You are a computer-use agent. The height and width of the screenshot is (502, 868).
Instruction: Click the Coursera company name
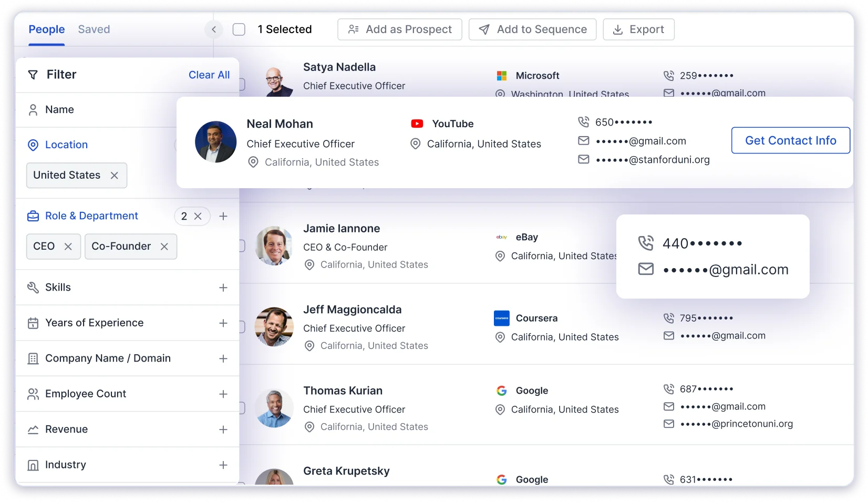tap(537, 318)
